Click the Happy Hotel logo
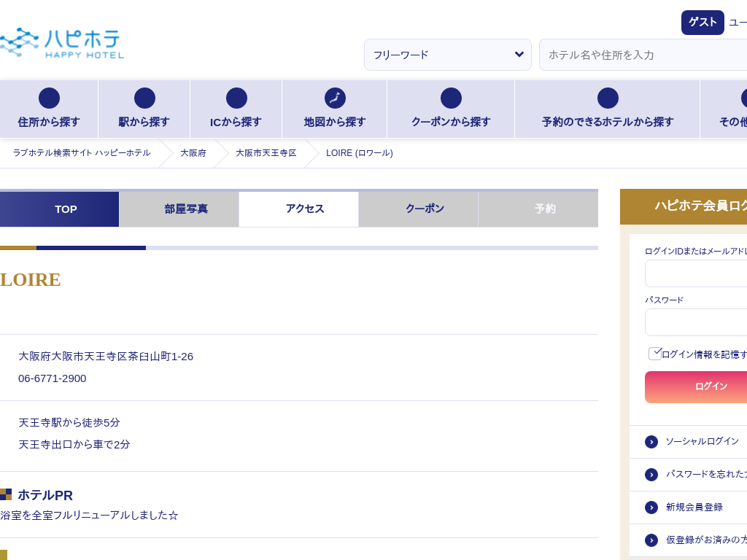 click(62, 43)
